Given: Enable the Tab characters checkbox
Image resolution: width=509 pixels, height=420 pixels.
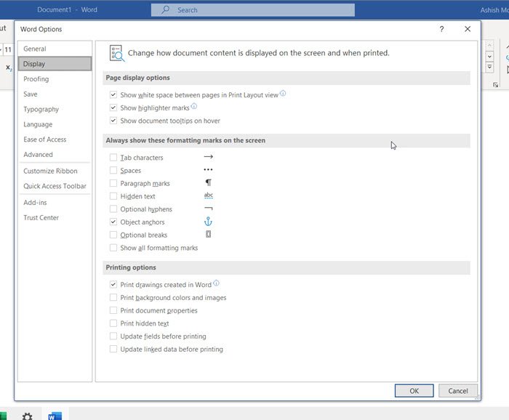Looking at the screenshot, I should (x=113, y=158).
